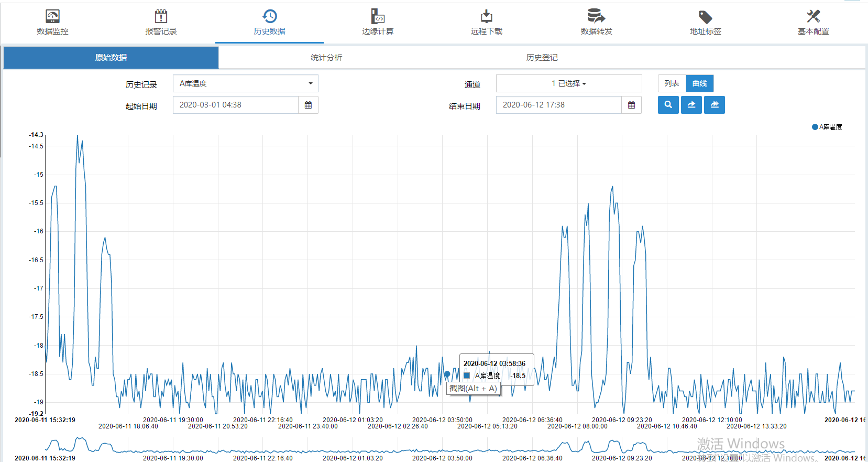Switch to the 统计分析 tab
This screenshot has height=462, width=868.
(x=326, y=58)
